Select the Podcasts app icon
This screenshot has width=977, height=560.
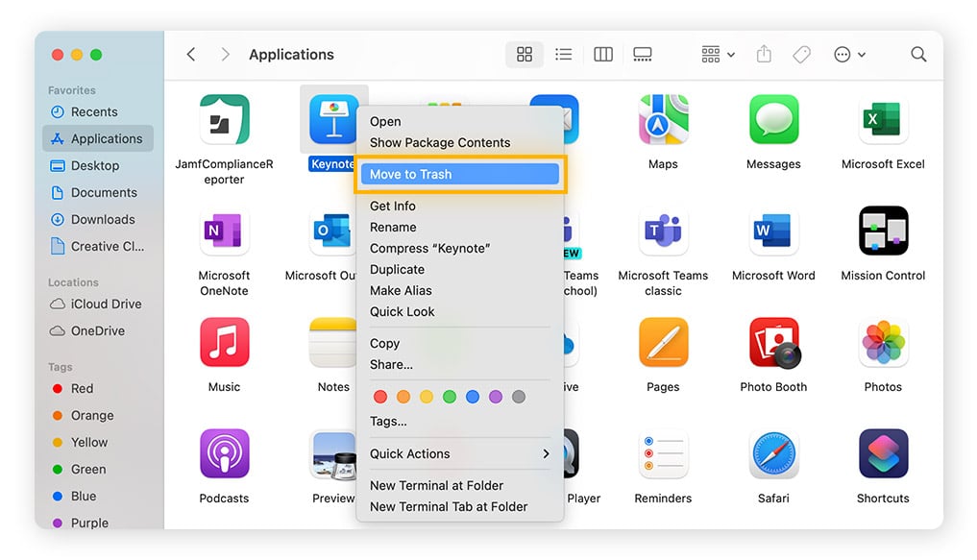click(224, 454)
